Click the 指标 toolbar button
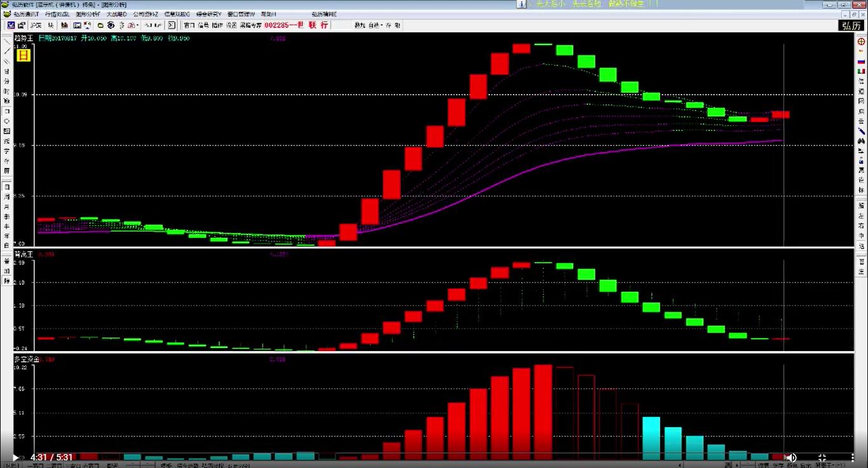The image size is (868, 468). [x=217, y=25]
